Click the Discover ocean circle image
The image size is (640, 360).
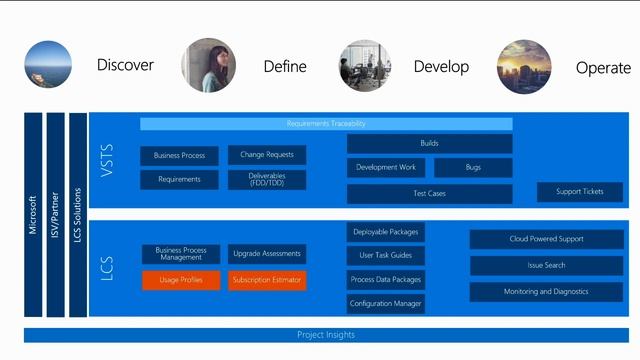48,64
